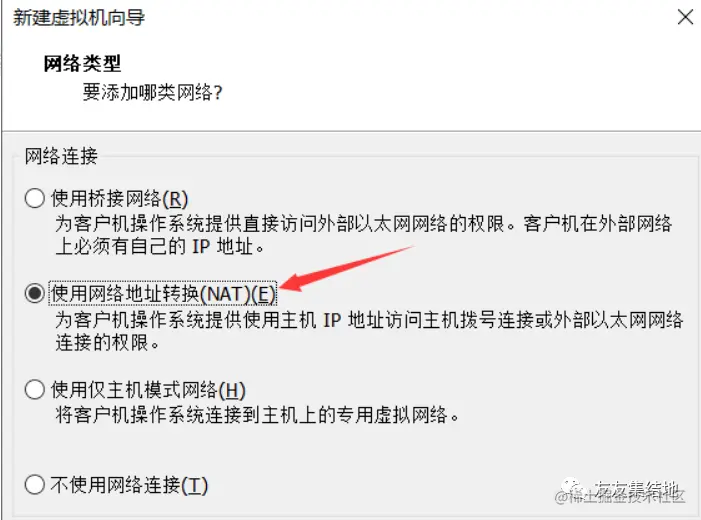Click the 网络连接 group box label
Viewport: 701px width, 520px height.
point(61,156)
